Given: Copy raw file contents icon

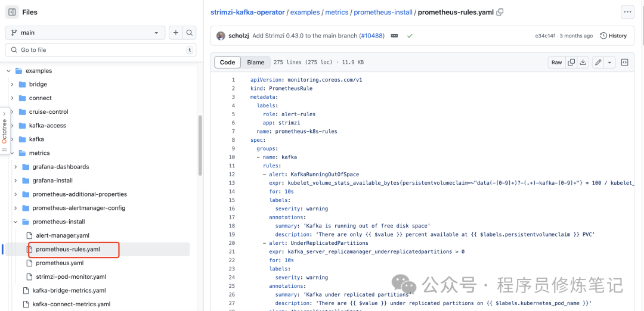Looking at the screenshot, I should coord(571,63).
